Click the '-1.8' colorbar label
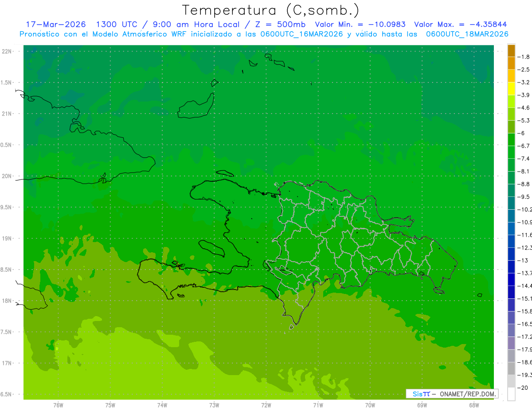Image resolution: width=532 pixels, height=411 pixels. point(524,57)
